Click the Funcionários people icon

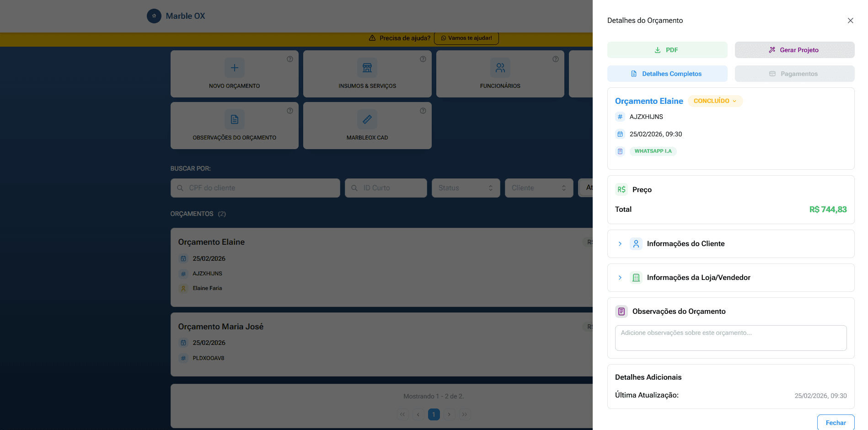(500, 68)
